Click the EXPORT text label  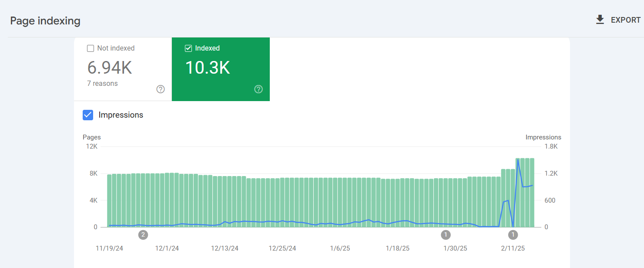pyautogui.click(x=625, y=20)
